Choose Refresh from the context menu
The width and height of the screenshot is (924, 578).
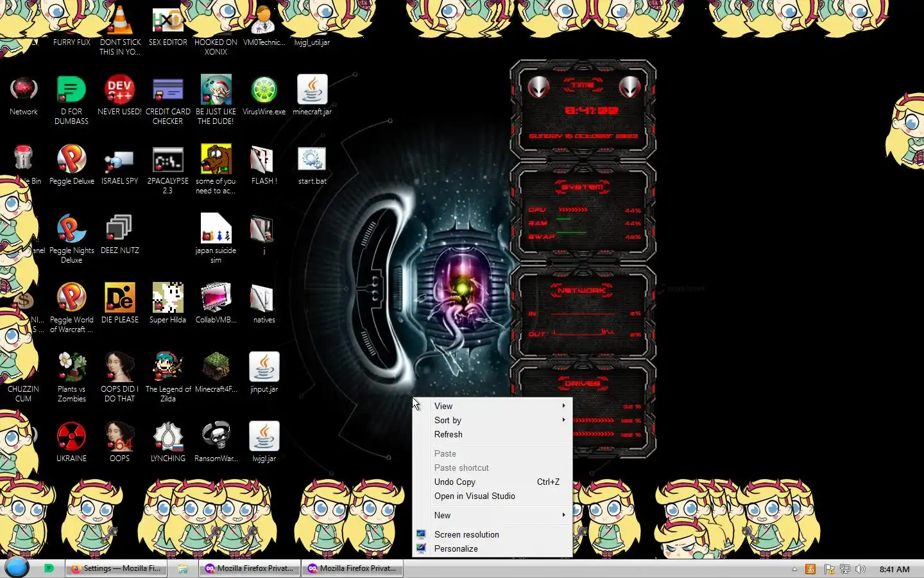pos(492,434)
